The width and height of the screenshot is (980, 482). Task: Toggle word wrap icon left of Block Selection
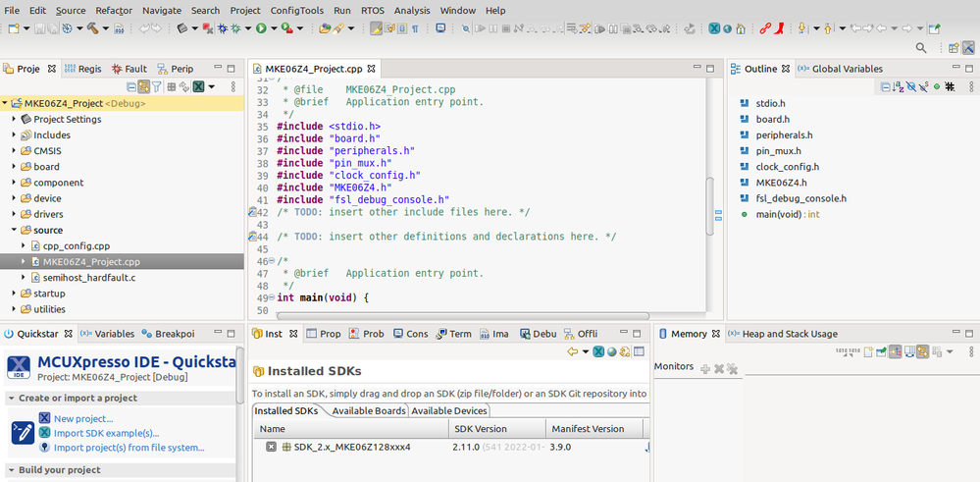coord(388,28)
